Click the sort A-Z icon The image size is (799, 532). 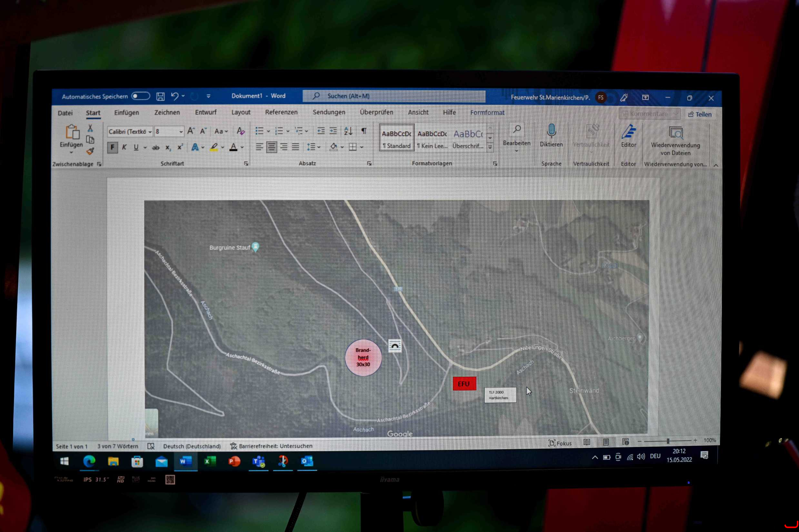(348, 131)
